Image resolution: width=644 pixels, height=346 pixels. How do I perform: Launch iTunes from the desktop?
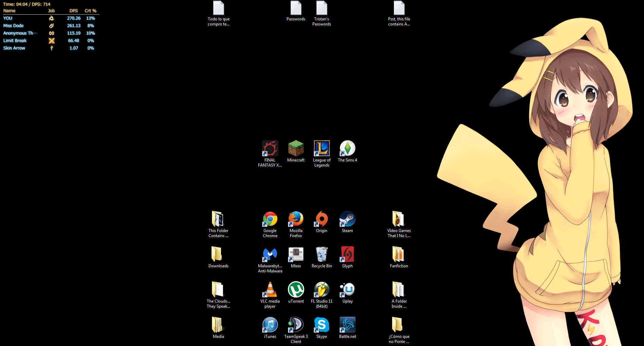pos(270,328)
